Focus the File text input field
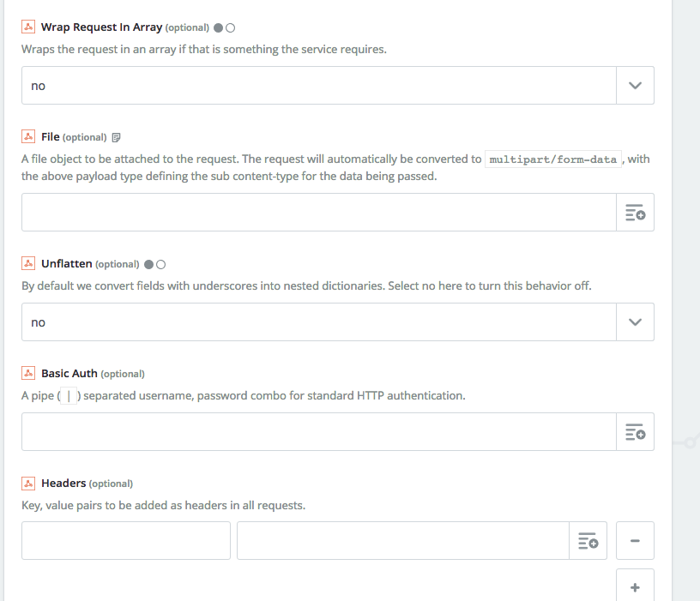The height and width of the screenshot is (601, 700). pyautogui.click(x=319, y=213)
